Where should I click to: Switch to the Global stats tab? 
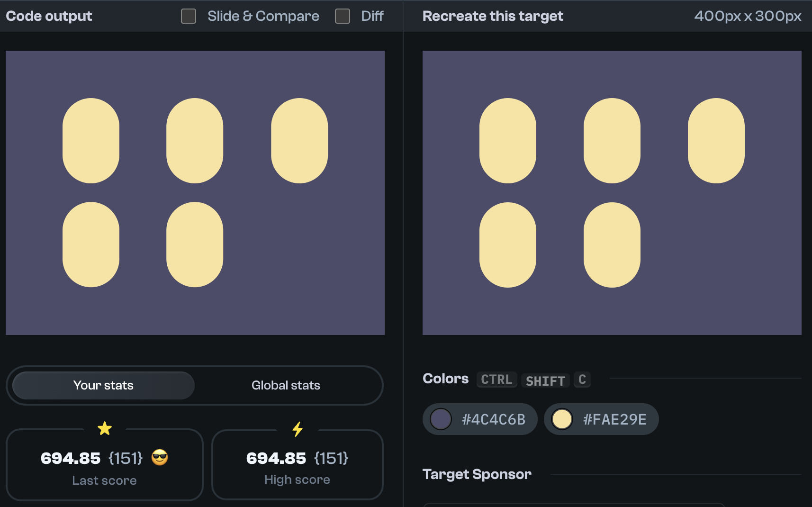(x=286, y=385)
